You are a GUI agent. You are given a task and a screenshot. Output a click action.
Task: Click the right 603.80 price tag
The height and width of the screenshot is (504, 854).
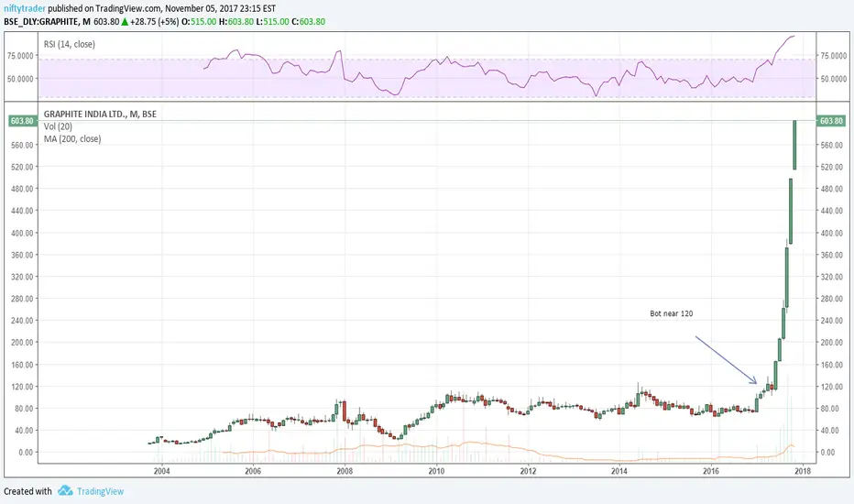(x=830, y=121)
